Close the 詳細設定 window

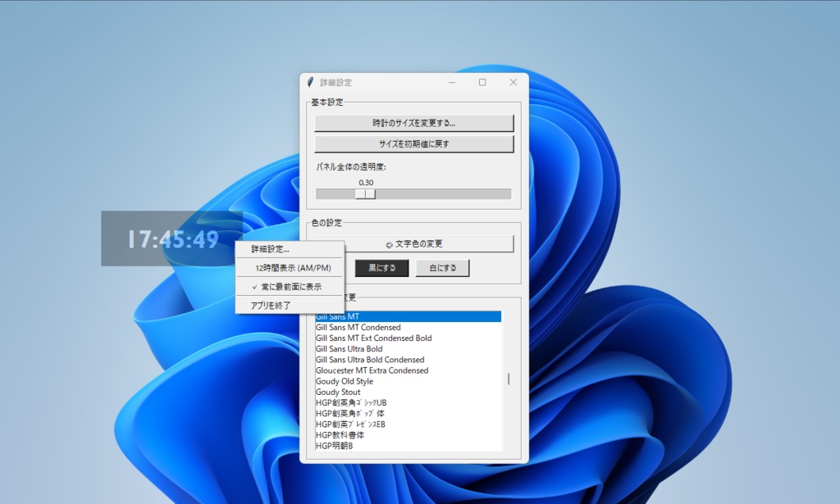coord(514,83)
